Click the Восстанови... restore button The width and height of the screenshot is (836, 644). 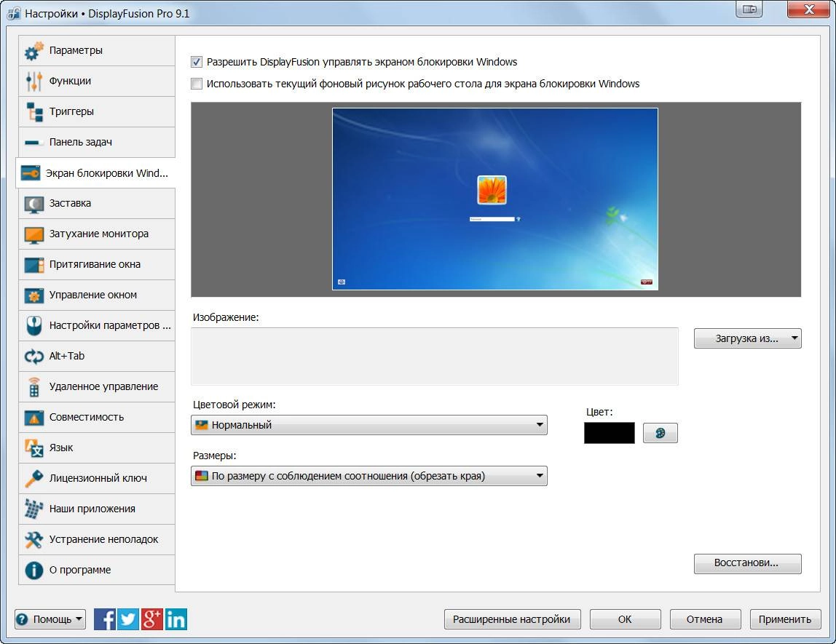tap(747, 563)
